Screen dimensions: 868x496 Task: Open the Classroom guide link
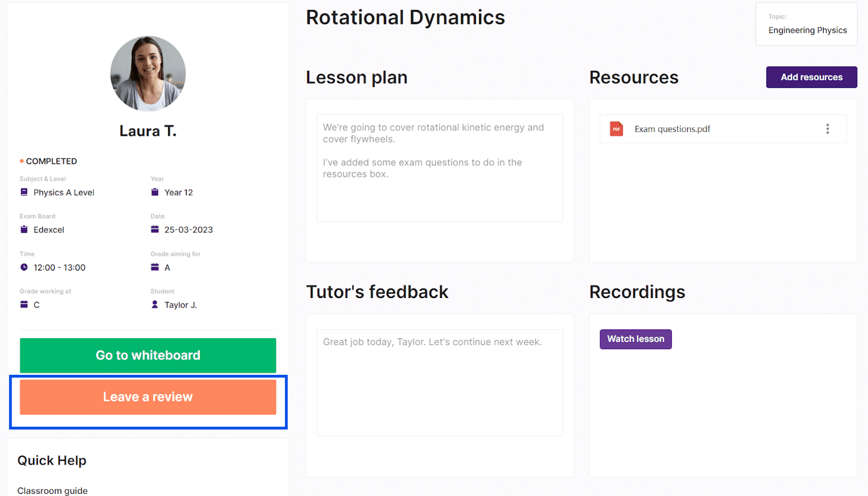click(x=52, y=490)
